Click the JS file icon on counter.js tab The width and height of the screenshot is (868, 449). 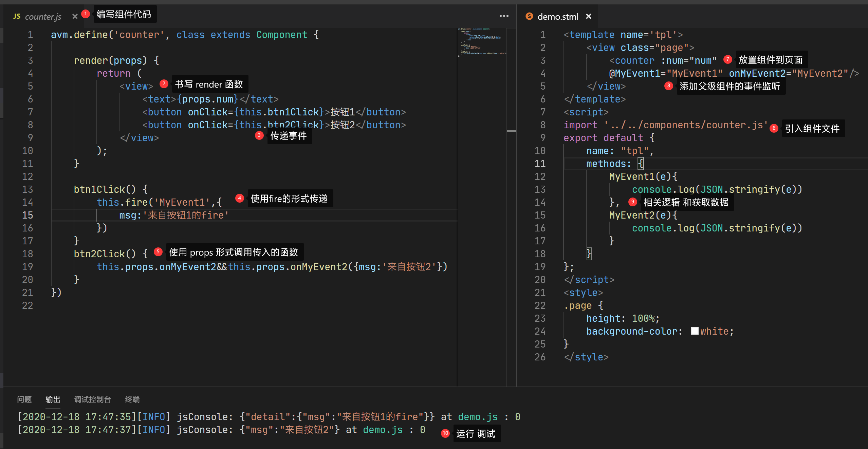pos(17,16)
